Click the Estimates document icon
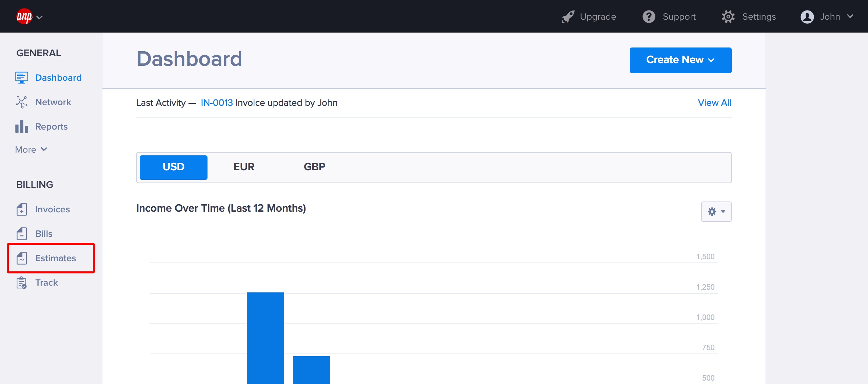The image size is (868, 384). [x=22, y=258]
